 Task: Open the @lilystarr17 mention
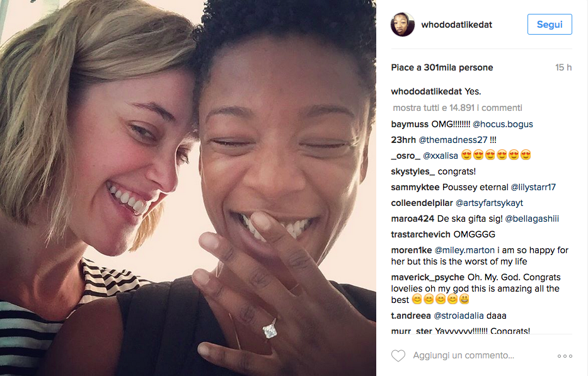pos(533,187)
